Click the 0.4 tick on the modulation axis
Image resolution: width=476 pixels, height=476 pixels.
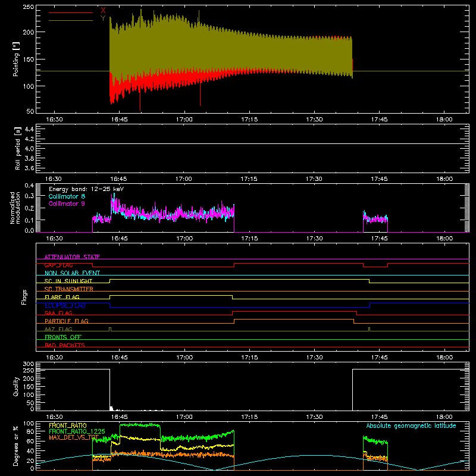point(29,185)
